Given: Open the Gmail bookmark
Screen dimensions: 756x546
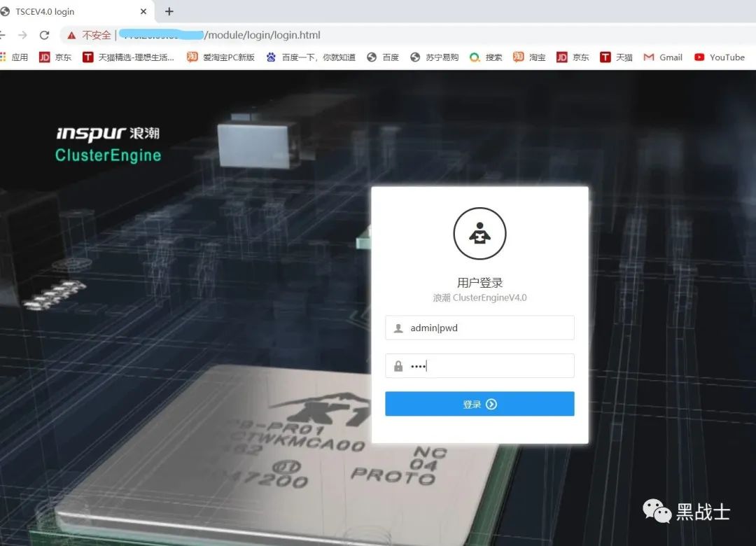Looking at the screenshot, I should click(x=663, y=57).
